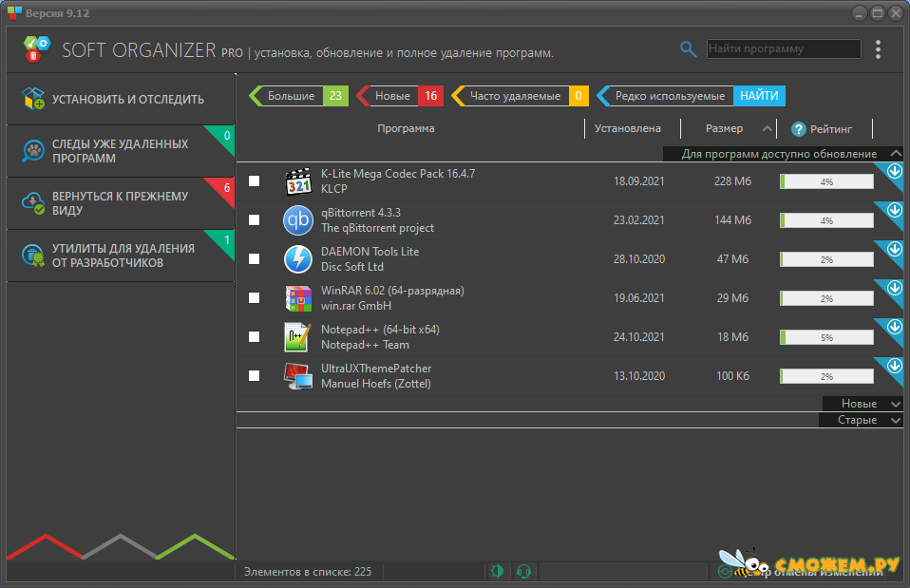
Task: Click the cloud restore icon in sidebar
Action: point(33,203)
